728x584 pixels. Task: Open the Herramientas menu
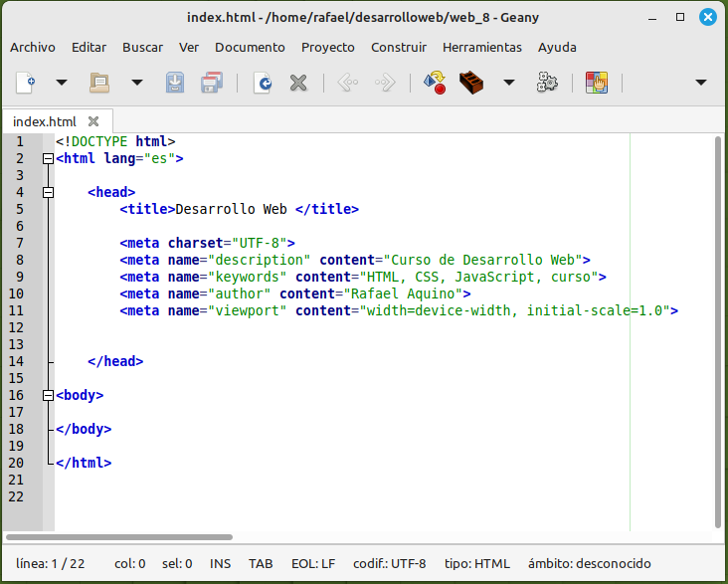point(482,48)
